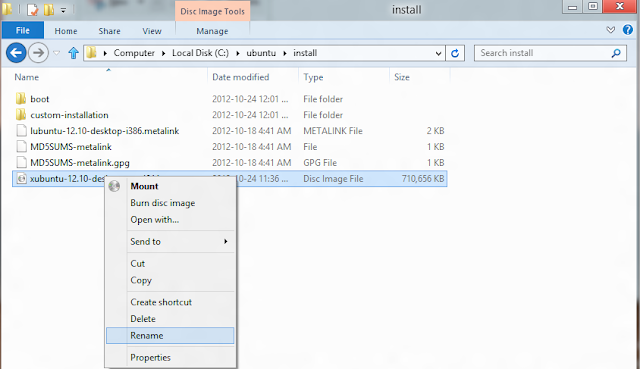Open the File menu tab
The image size is (640, 369).
coord(23,31)
